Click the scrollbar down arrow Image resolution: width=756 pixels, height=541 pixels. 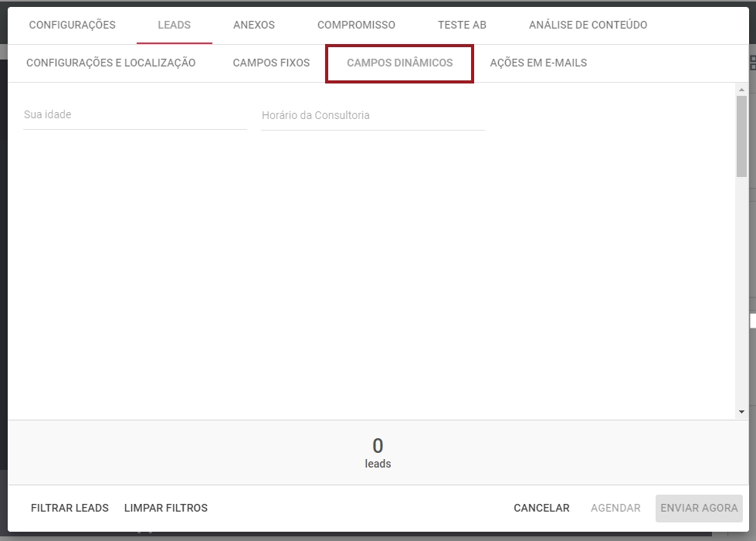741,412
